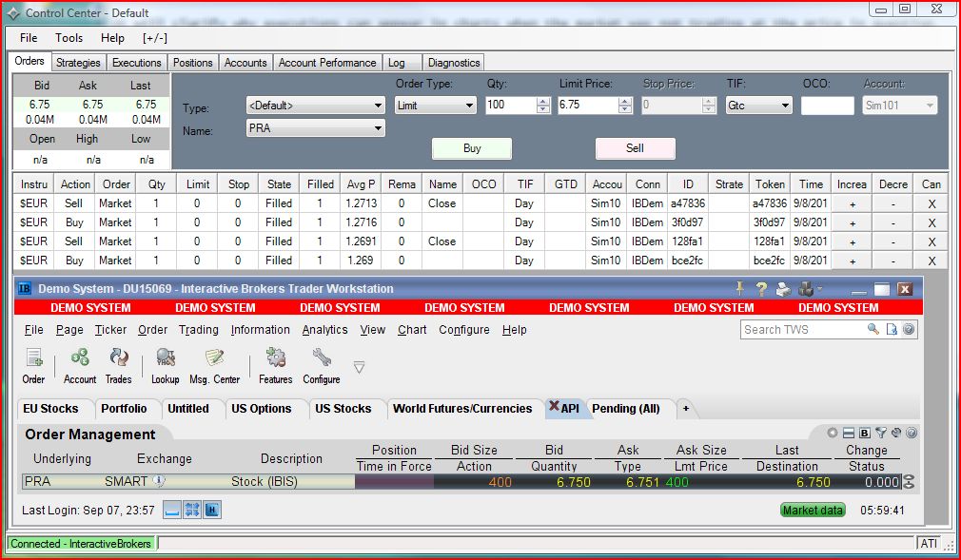
Task: Close the API tab with its red X
Action: [x=554, y=406]
